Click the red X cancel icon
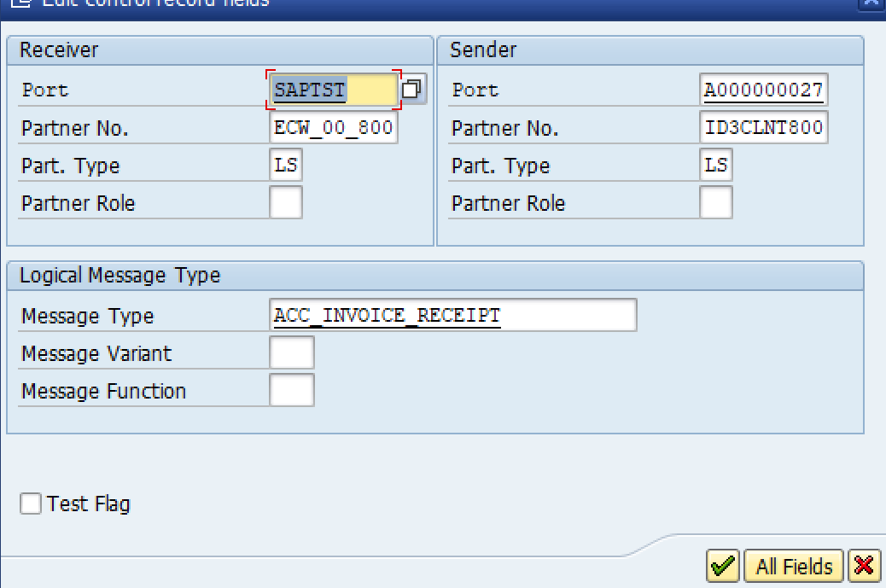Screen dimensions: 886x588 864,566
